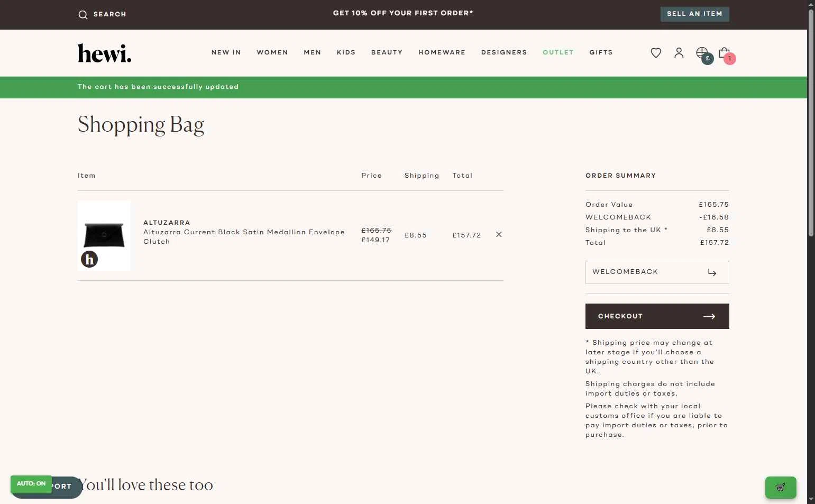Click the Checkout button
Screen dimensions: 815x504
click(657, 316)
